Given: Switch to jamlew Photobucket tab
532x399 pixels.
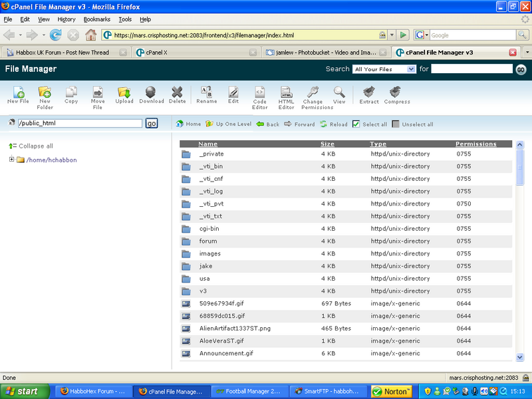Looking at the screenshot, I should [x=325, y=53].
